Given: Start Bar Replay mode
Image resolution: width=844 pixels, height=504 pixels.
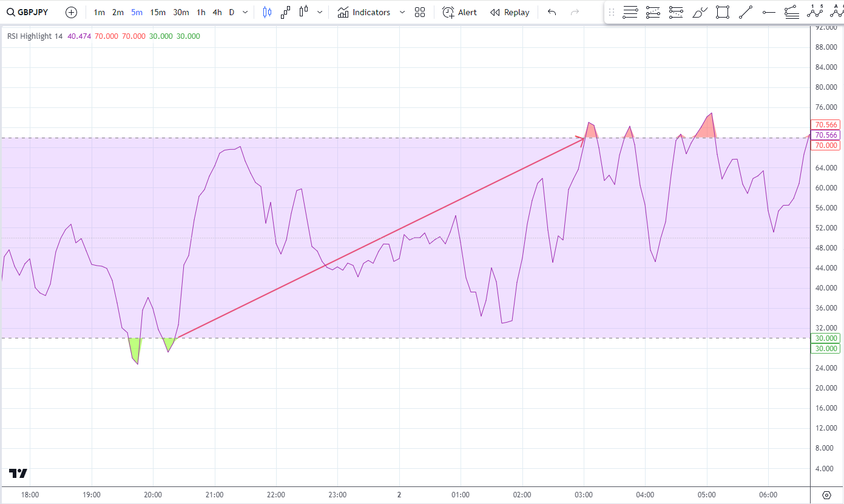Looking at the screenshot, I should (x=510, y=12).
